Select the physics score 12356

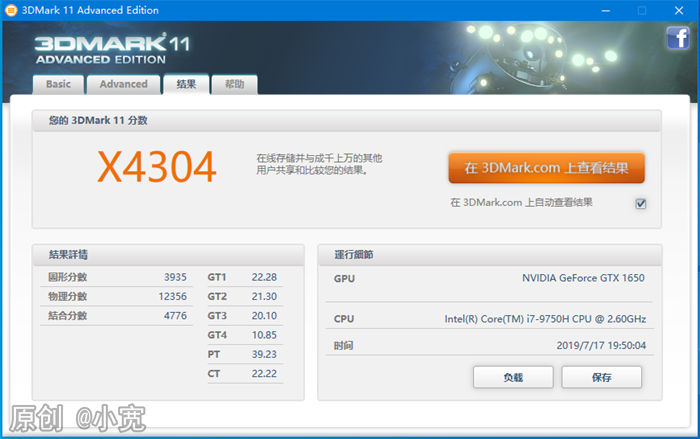point(173,297)
